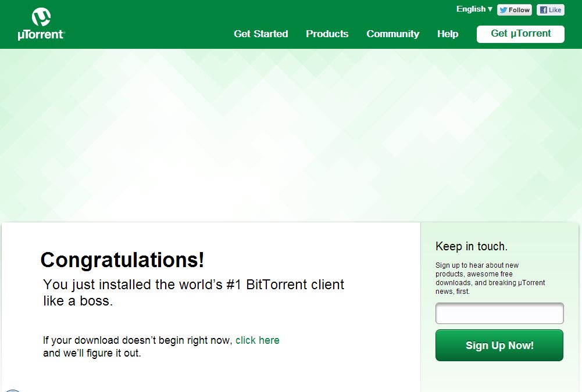The image size is (582, 392).
Task: Open the Help menu
Action: point(448,34)
